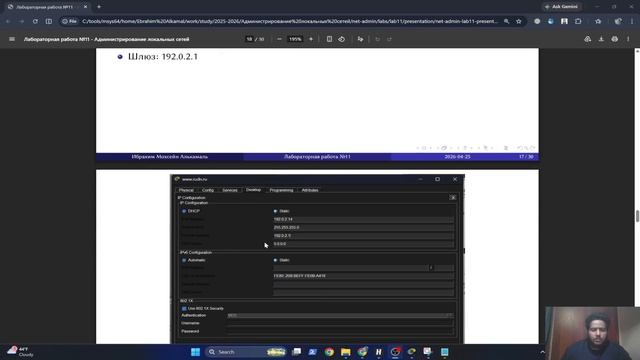Click the Password field in the slide screenshot
Viewport: 640px width, 360px height.
(x=340, y=331)
